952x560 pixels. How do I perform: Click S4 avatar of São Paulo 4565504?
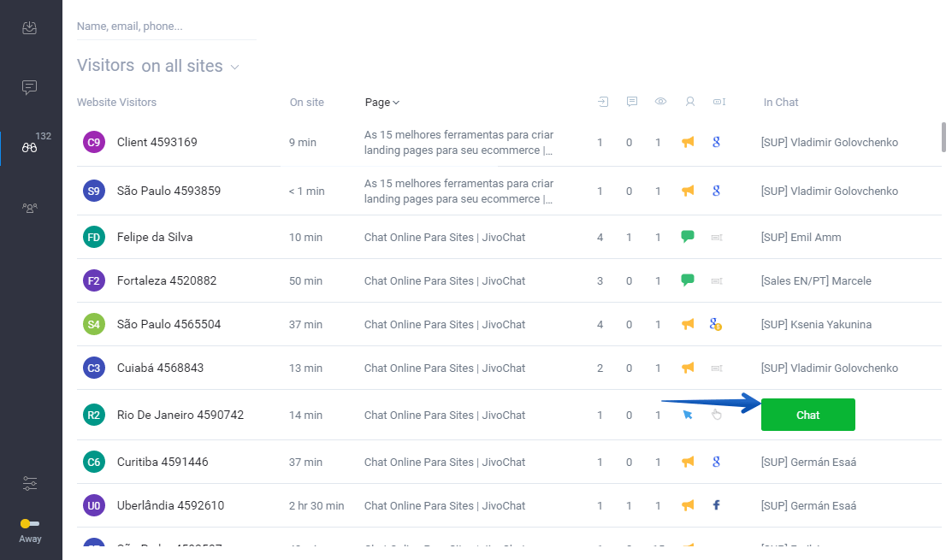click(x=94, y=325)
